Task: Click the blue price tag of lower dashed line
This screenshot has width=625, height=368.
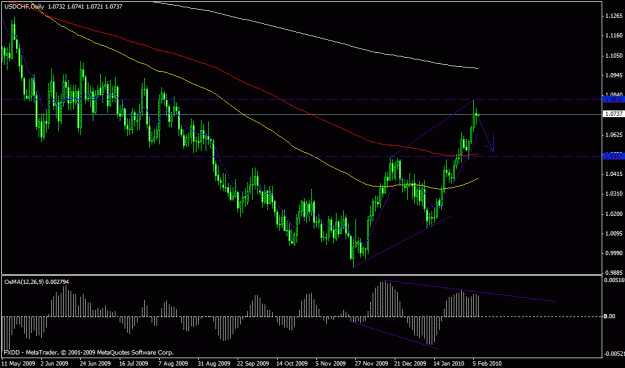Action: pos(614,156)
